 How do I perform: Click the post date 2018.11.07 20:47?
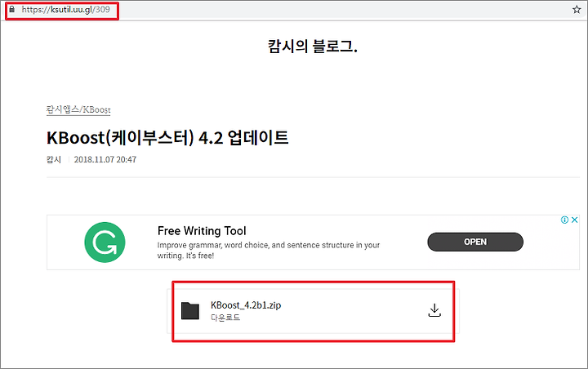coord(105,159)
